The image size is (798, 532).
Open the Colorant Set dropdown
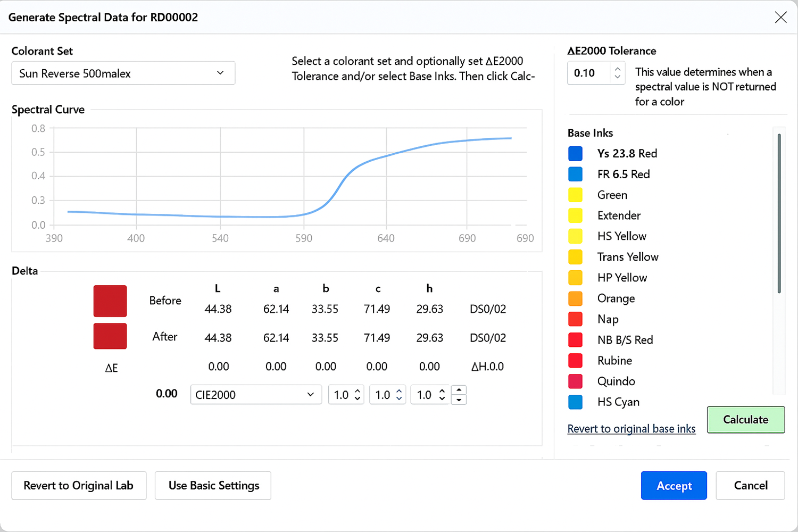point(123,73)
